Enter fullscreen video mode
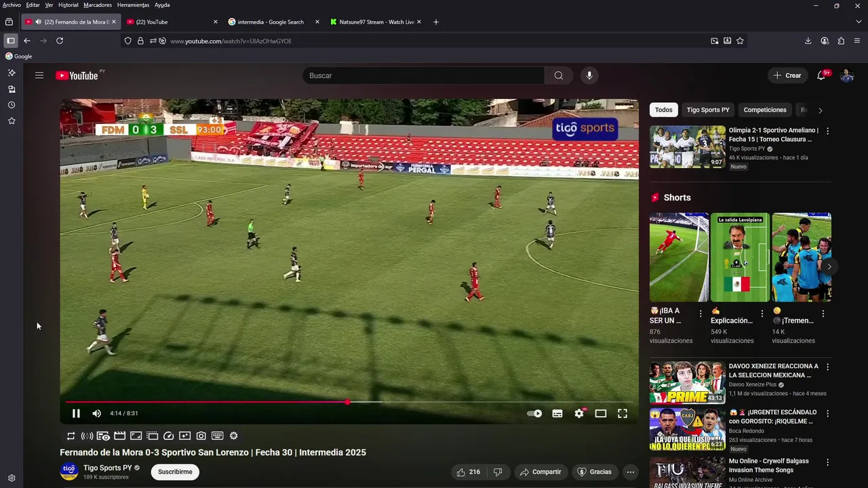Viewport: 868px width, 488px height. (x=623, y=413)
